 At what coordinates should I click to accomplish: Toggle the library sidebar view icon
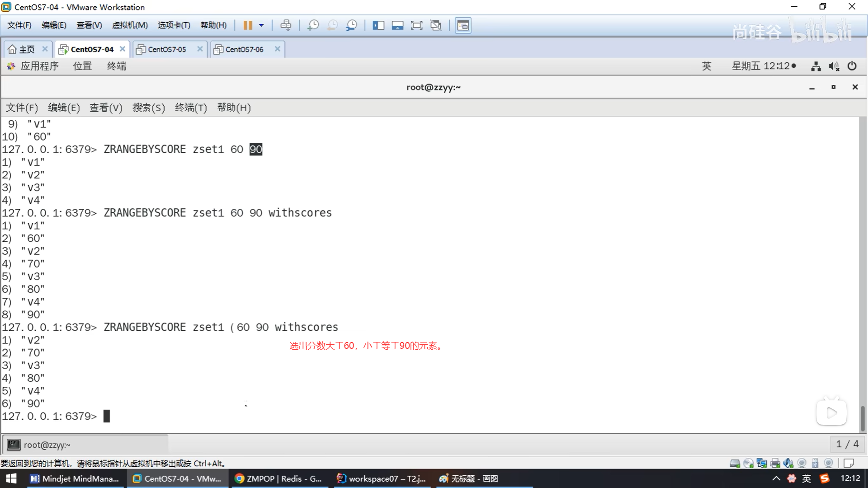(x=378, y=25)
